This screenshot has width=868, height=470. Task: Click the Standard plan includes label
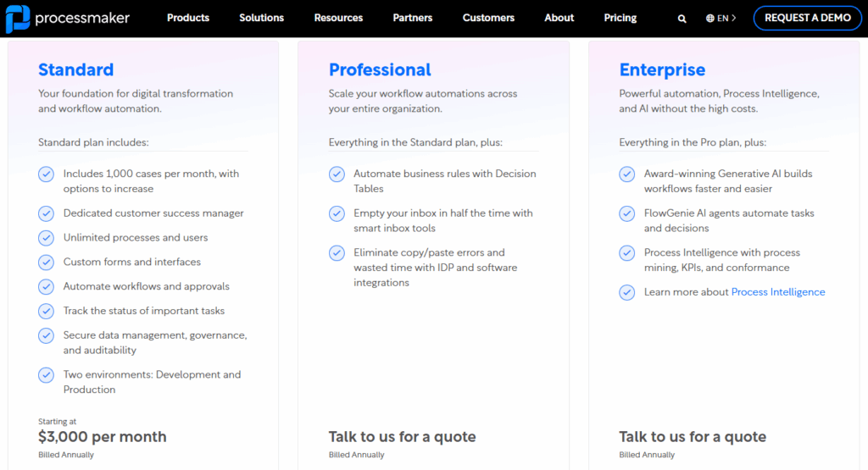[93, 142]
